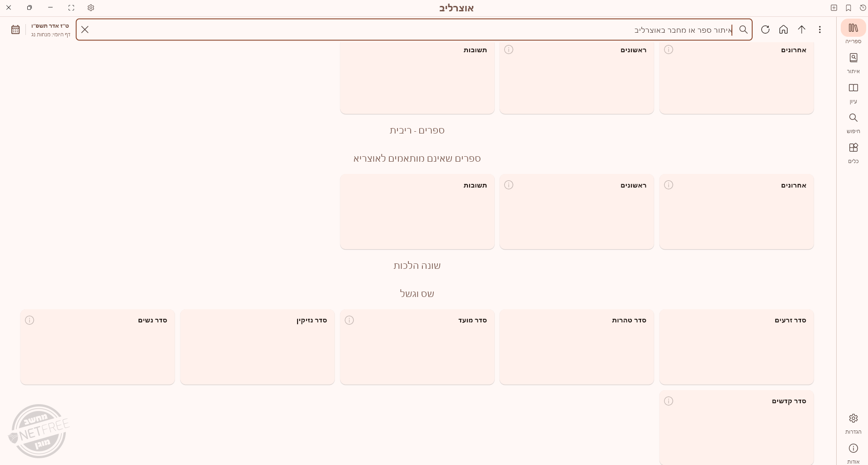
Task: Open the ספרייה library tab in sidebar
Action: click(853, 28)
